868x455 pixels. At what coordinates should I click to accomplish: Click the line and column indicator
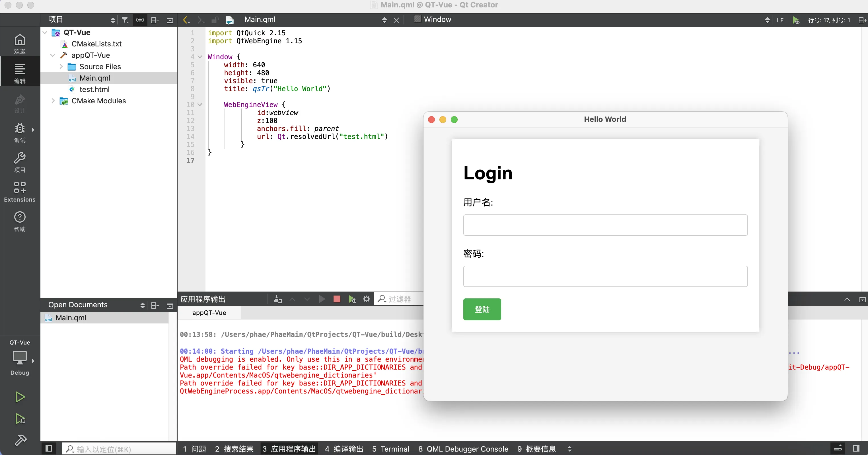tap(829, 20)
